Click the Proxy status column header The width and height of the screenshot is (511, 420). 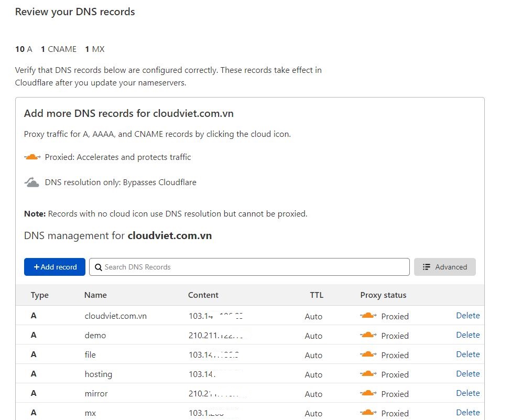pyautogui.click(x=383, y=295)
